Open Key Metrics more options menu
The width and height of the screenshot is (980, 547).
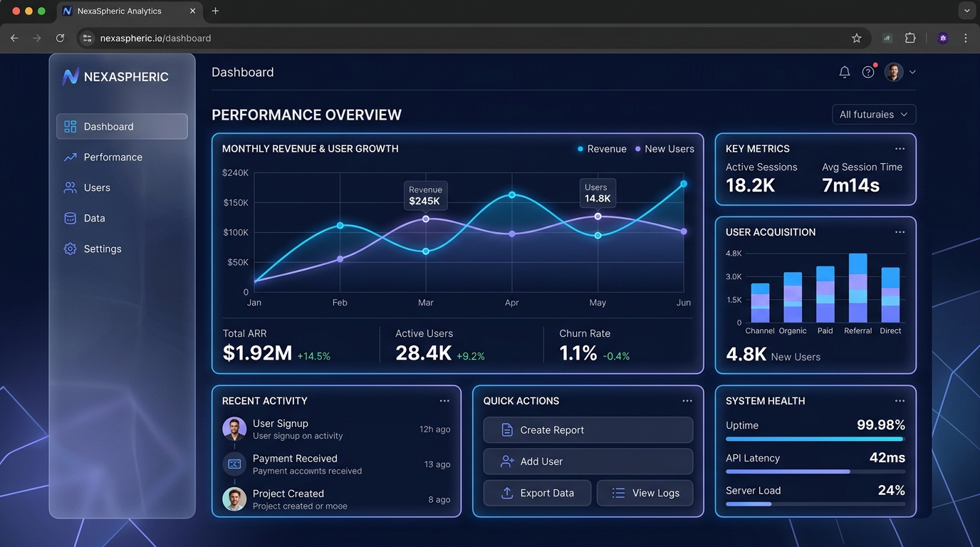(900, 149)
